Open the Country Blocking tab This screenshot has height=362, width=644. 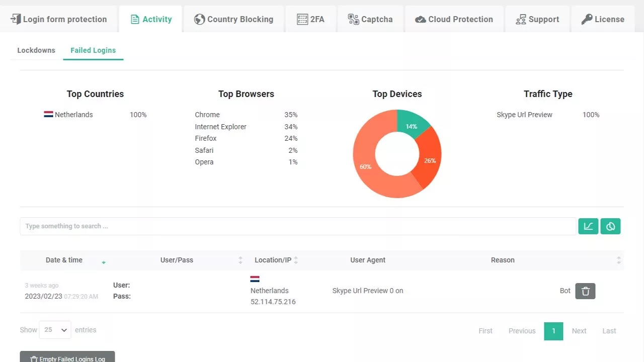tap(234, 19)
